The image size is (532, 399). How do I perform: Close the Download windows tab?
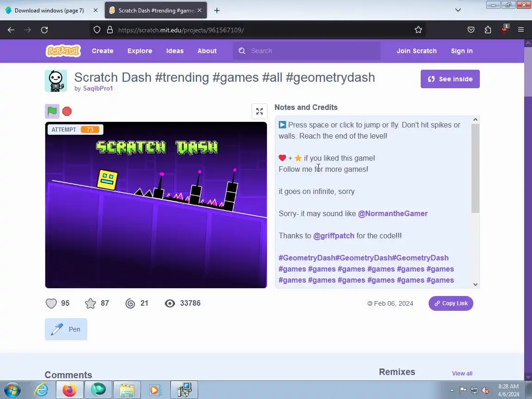tap(96, 11)
